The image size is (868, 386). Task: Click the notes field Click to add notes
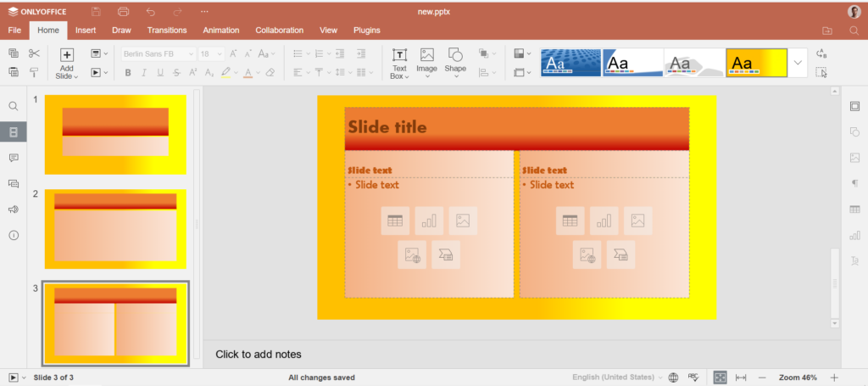pos(259,355)
